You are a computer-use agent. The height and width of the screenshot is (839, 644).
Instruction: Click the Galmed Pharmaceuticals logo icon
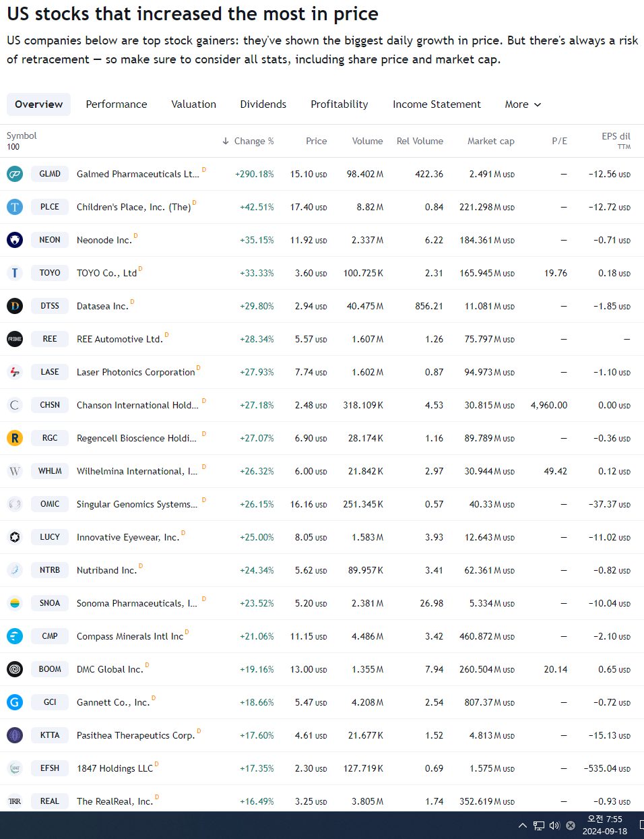pyautogui.click(x=15, y=174)
